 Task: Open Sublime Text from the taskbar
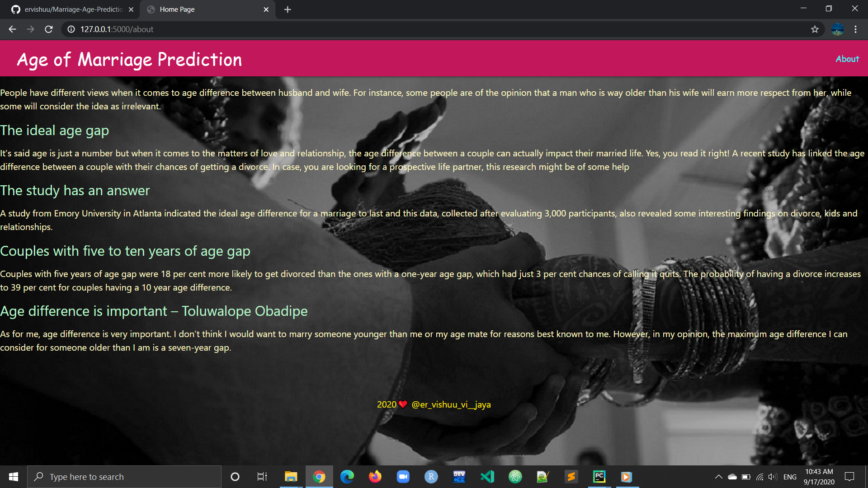pos(571,476)
